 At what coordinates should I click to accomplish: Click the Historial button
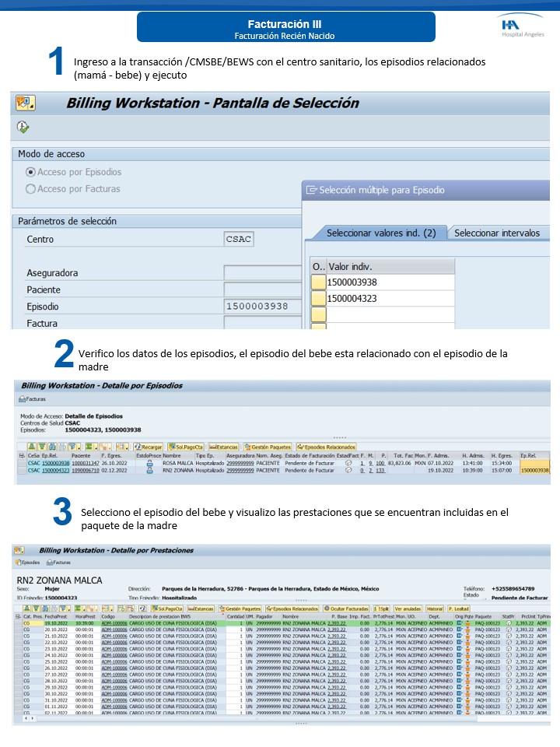pyautogui.click(x=434, y=608)
